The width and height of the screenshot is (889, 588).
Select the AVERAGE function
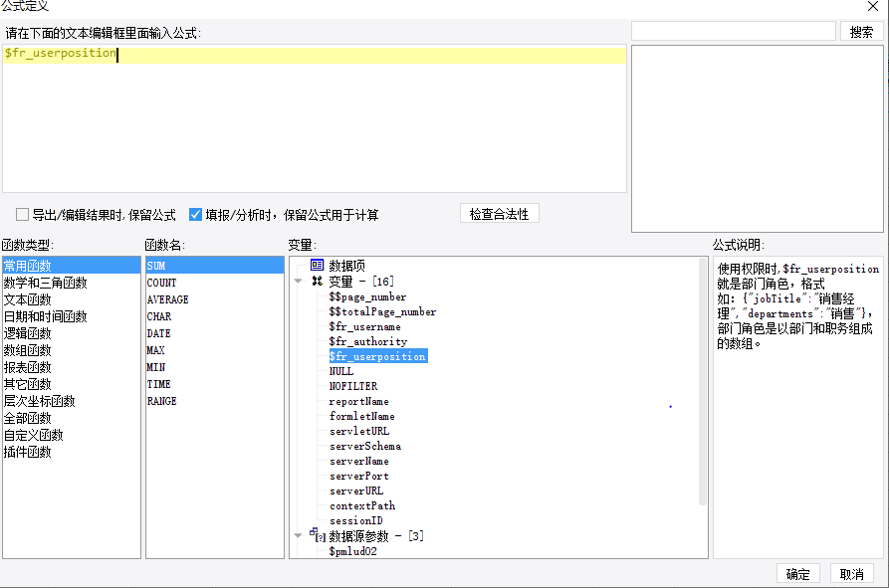pyautogui.click(x=215, y=299)
